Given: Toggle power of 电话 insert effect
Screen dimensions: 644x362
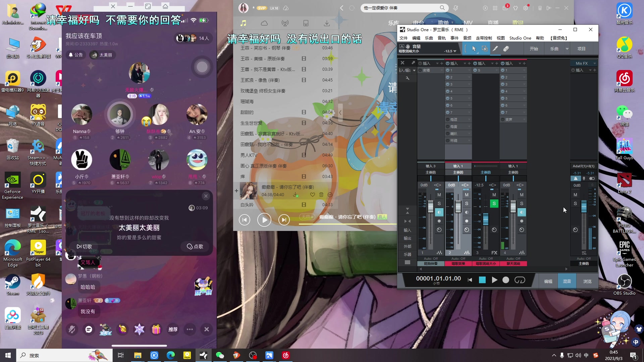Looking at the screenshot, I should [448, 119].
